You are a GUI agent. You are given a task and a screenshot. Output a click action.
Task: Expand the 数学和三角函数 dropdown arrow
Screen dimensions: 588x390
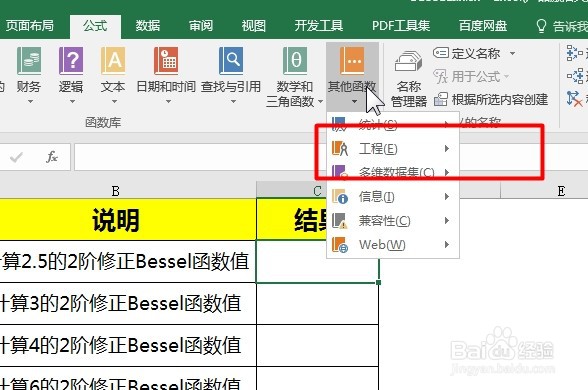[x=320, y=101]
